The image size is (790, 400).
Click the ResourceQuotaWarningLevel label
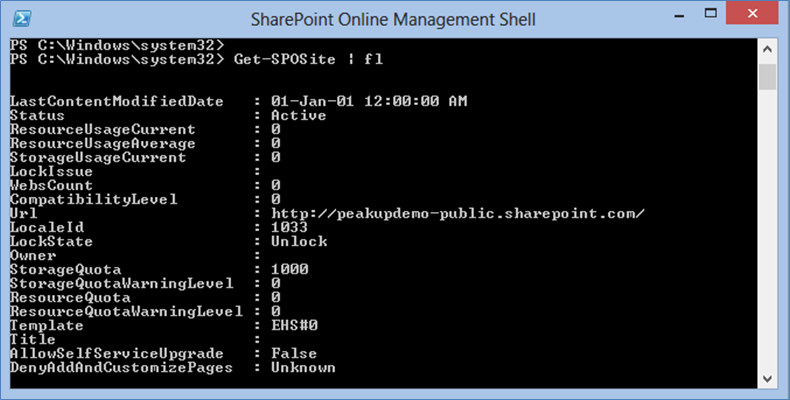pyautogui.click(x=126, y=311)
